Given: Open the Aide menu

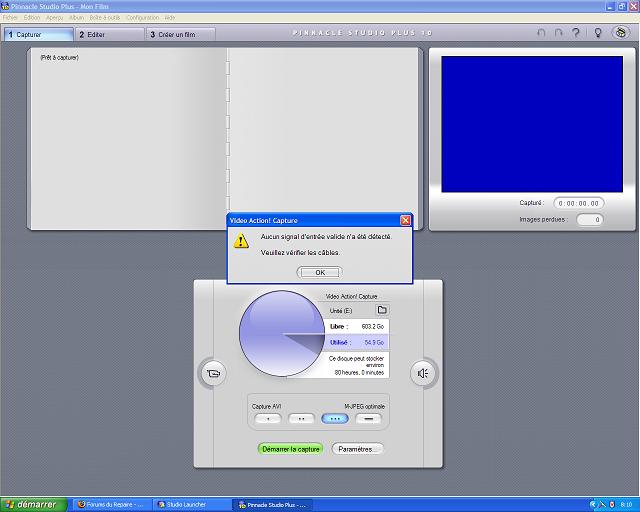Looking at the screenshot, I should click(170, 18).
